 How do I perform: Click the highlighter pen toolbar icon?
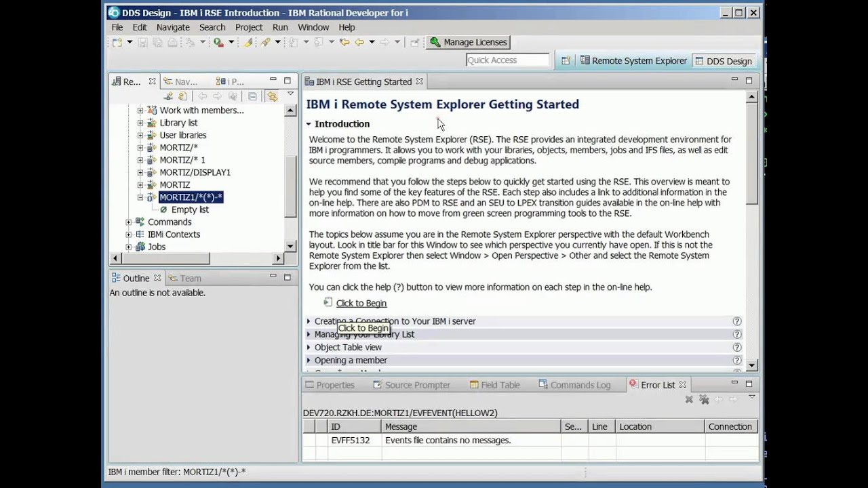pyautogui.click(x=249, y=42)
